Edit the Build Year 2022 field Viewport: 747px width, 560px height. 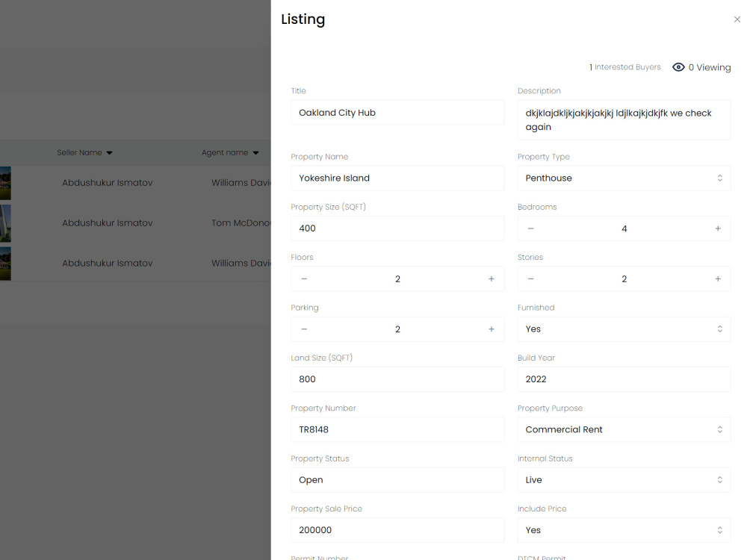point(624,379)
